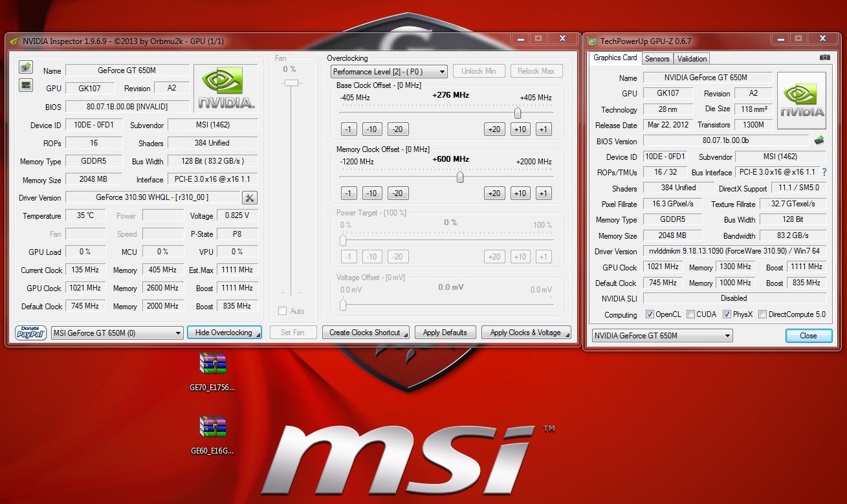The image size is (847, 504).
Task: Click -20 under Base Clock Offset
Action: tap(398, 129)
